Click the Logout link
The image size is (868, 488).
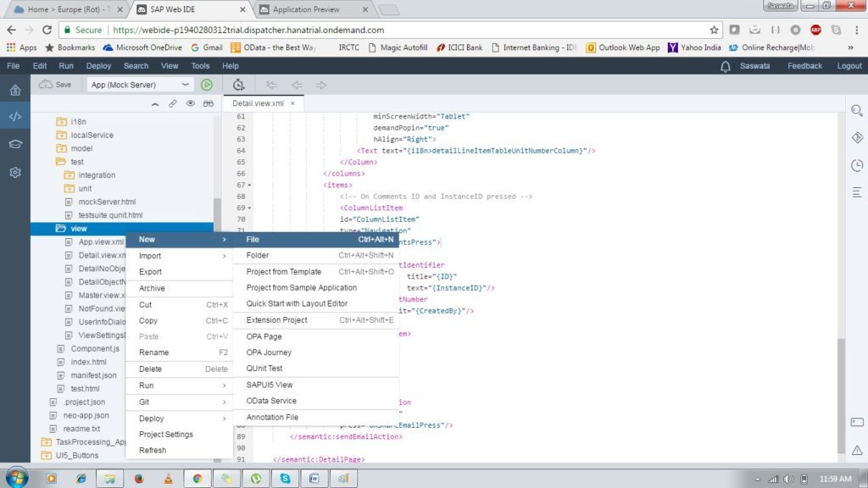(849, 66)
